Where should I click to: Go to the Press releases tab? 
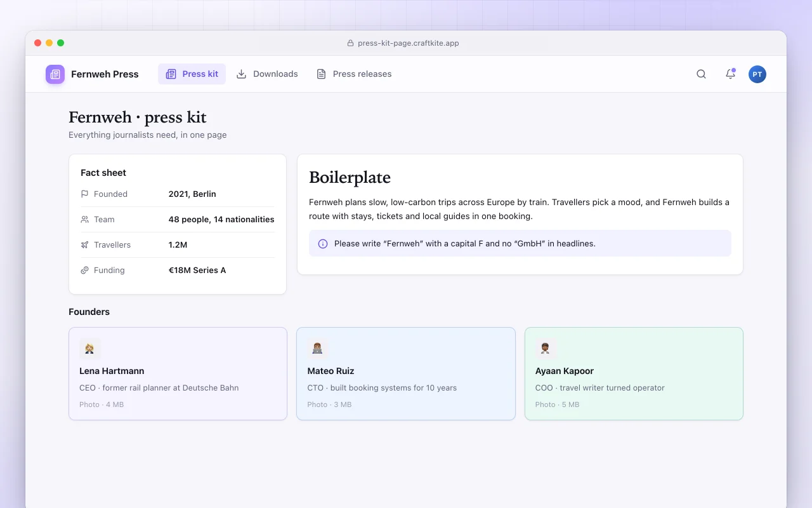[354, 74]
